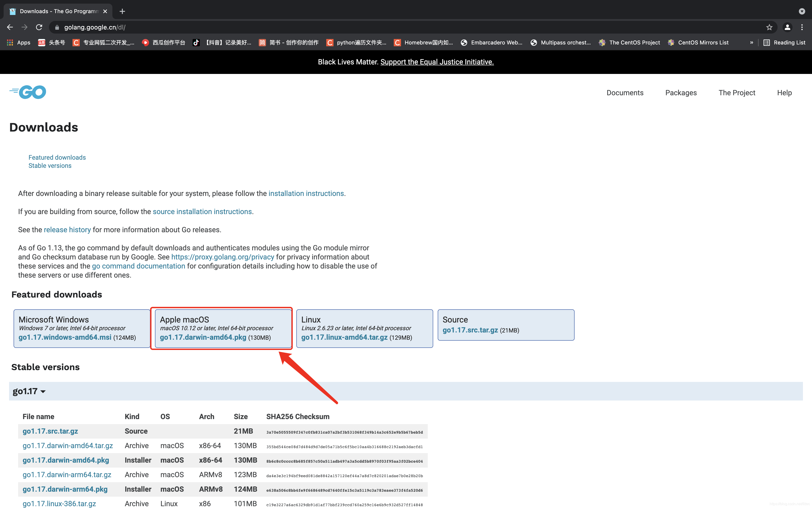Viewport: 812px width, 508px height.
Task: Open the Multipass orchest bookmark
Action: pyautogui.click(x=560, y=42)
